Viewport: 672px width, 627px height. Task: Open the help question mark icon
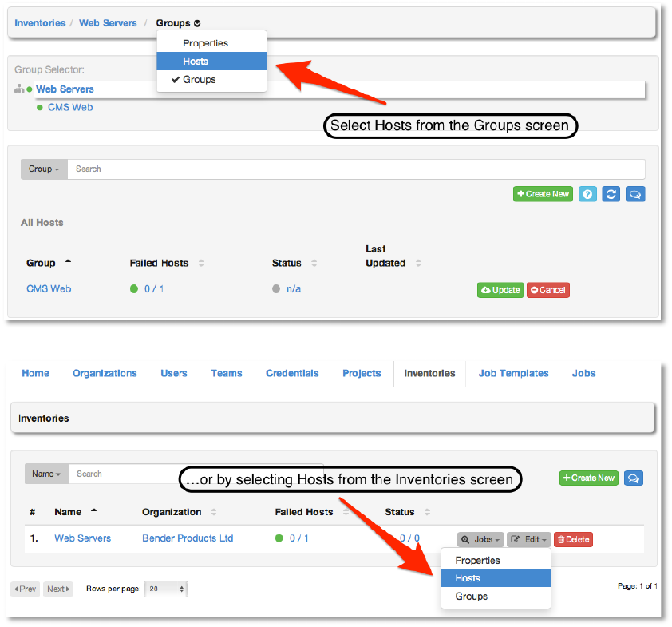587,194
